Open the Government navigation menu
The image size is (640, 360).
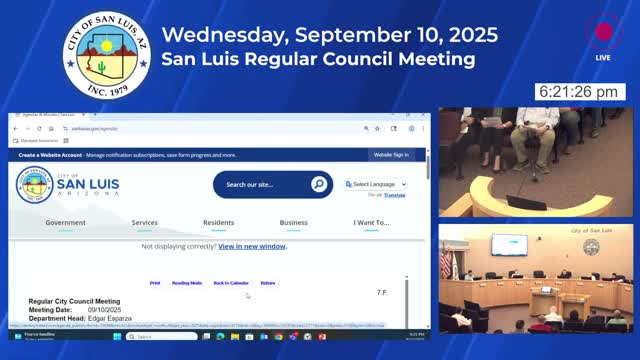[x=65, y=223]
